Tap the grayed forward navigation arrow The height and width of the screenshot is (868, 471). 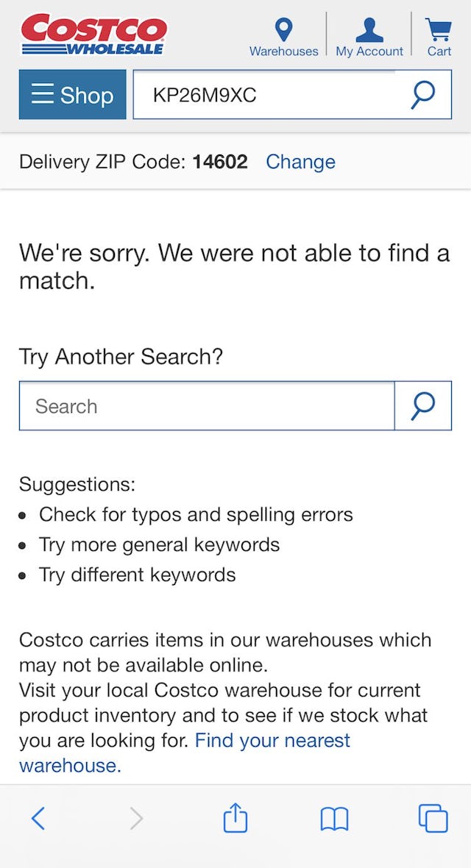point(136,817)
